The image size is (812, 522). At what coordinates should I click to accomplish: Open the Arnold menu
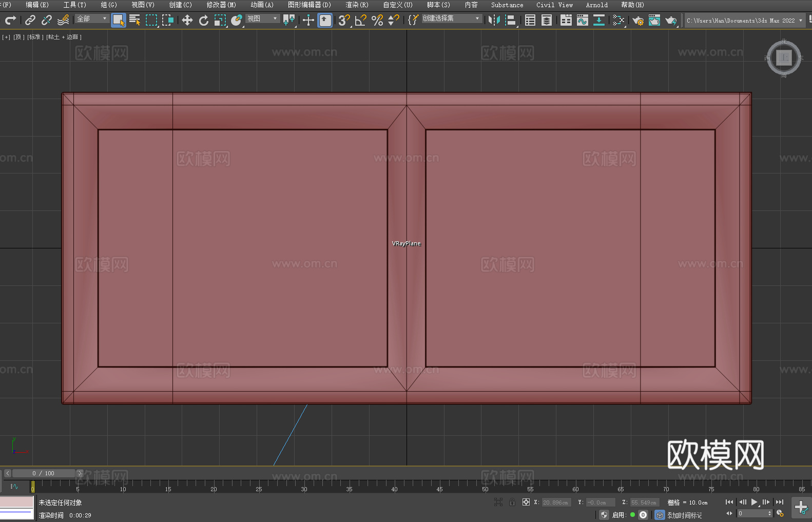coord(597,5)
